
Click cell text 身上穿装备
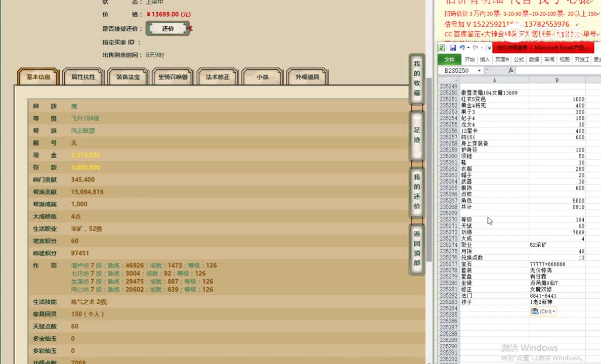click(x=475, y=144)
